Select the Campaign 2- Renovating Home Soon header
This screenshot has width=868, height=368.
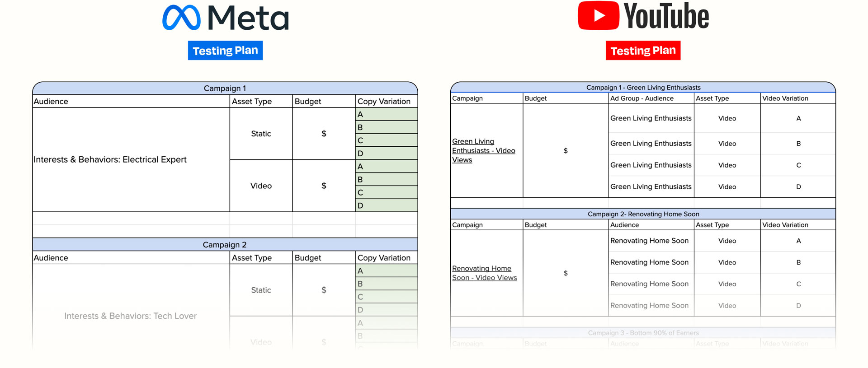pos(643,214)
